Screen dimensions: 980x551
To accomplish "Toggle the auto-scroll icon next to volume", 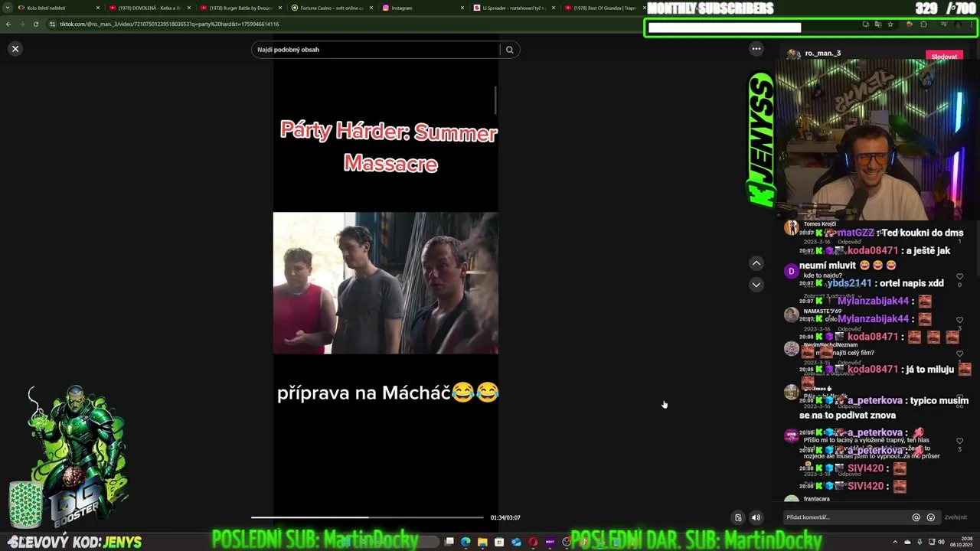I will pyautogui.click(x=738, y=517).
